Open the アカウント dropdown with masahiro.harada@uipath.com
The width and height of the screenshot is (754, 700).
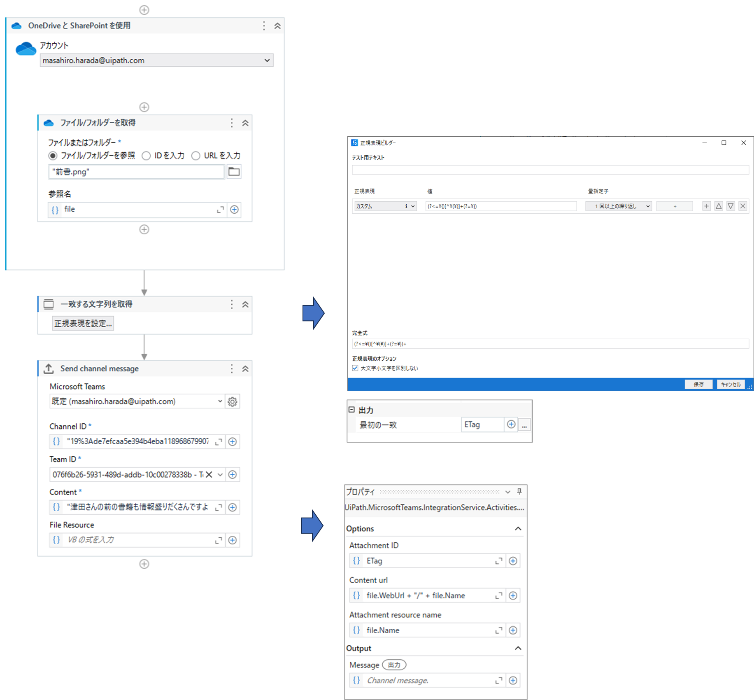156,61
